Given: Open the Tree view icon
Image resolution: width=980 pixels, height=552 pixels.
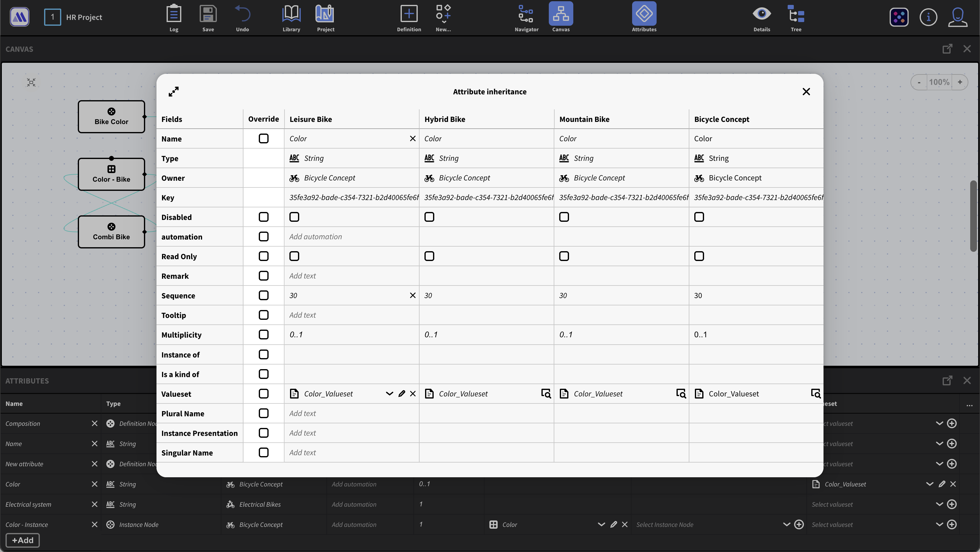Looking at the screenshot, I should pos(796,14).
